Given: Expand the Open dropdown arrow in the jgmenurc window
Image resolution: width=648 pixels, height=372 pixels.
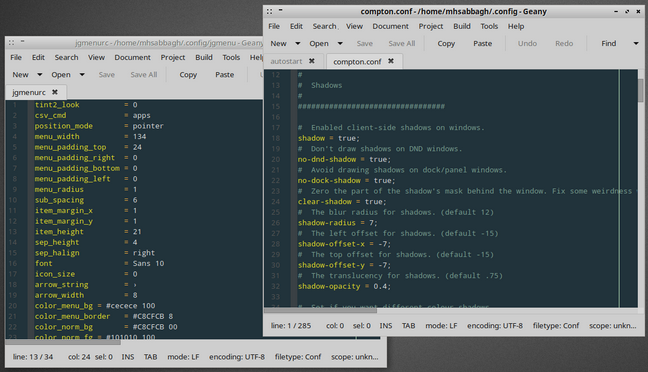Looking at the screenshot, I should [x=82, y=75].
